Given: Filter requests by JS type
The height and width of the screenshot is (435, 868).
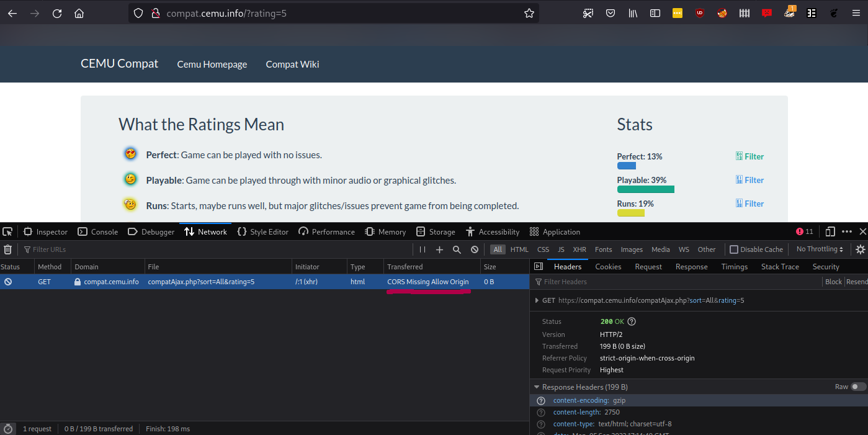Looking at the screenshot, I should 561,249.
